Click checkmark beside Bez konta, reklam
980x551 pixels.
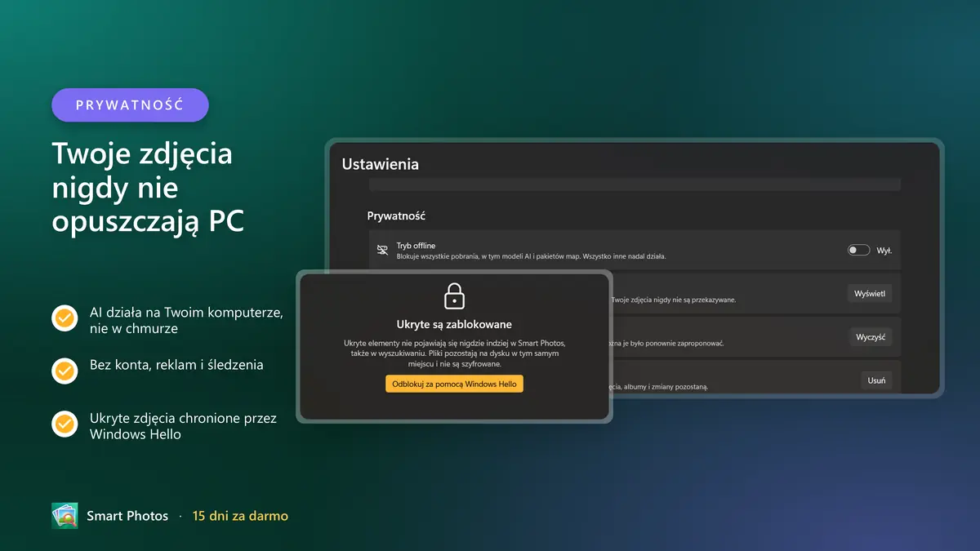coord(65,371)
